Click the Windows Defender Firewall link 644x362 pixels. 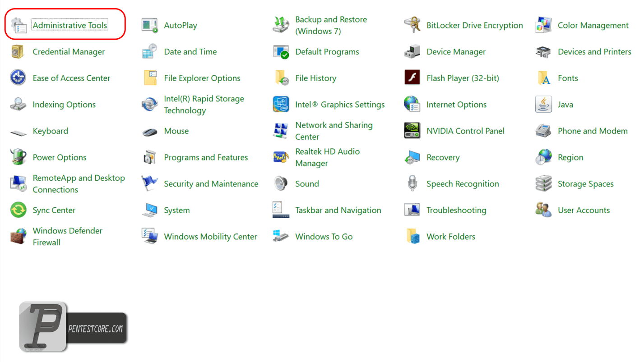coord(67,237)
